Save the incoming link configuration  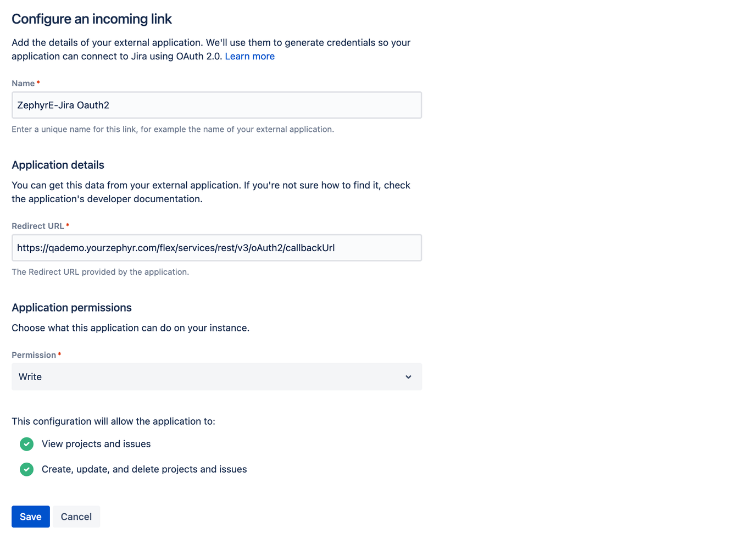(30, 517)
